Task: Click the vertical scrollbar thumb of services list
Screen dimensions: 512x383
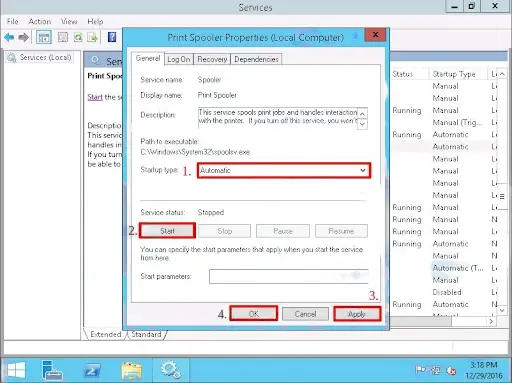Action: coord(502,196)
